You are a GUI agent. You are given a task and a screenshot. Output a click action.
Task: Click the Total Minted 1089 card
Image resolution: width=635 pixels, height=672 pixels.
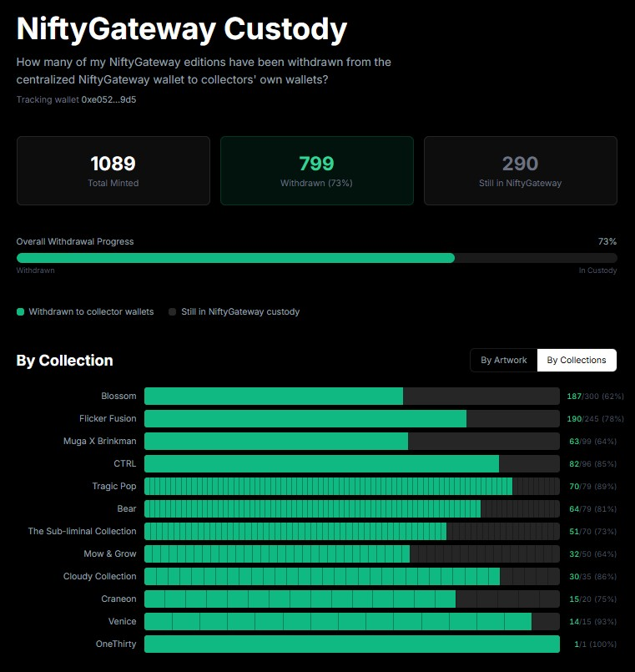pos(113,170)
